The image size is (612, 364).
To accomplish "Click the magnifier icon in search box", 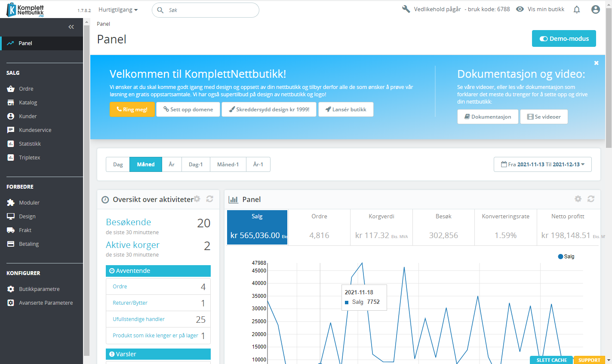I will pyautogui.click(x=160, y=10).
